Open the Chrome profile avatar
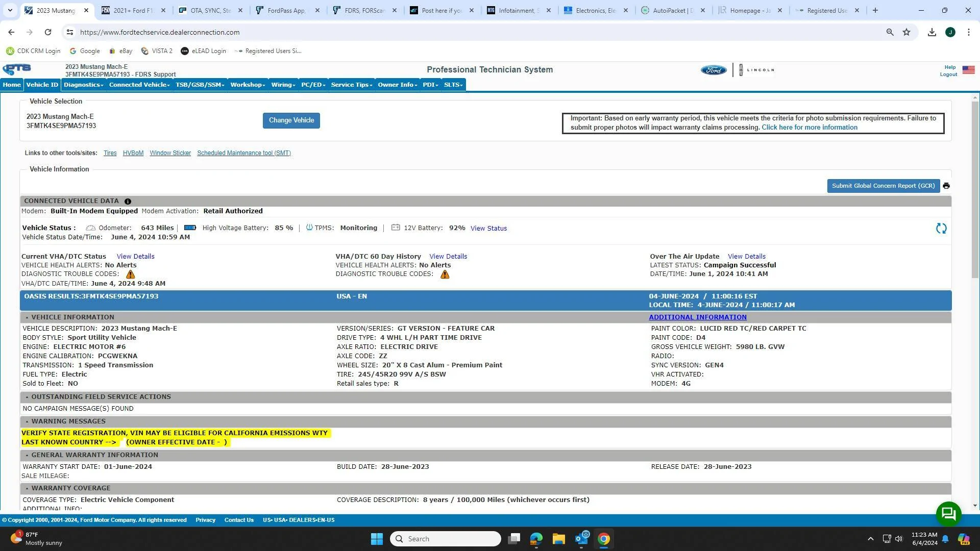 pos(950,32)
